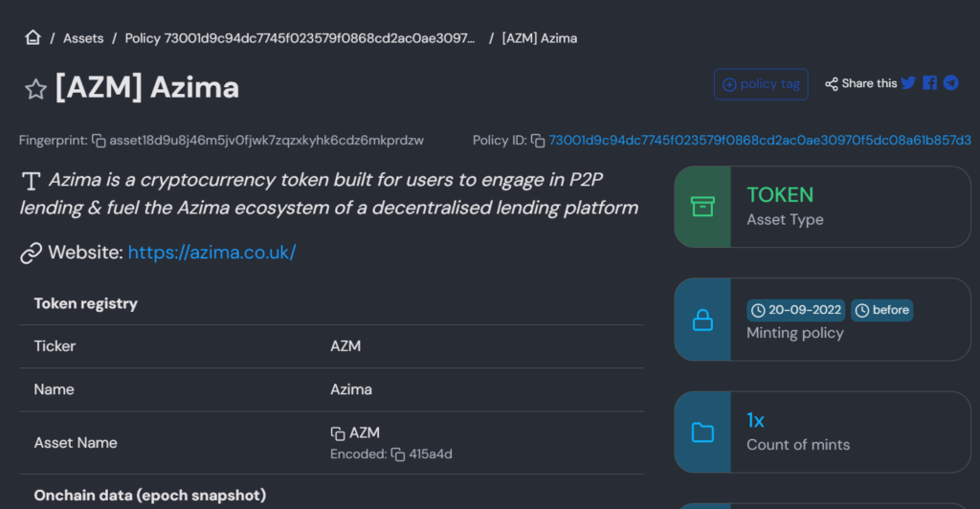Copy the encoded value 415a4d
The height and width of the screenshot is (509, 980).
(397, 454)
